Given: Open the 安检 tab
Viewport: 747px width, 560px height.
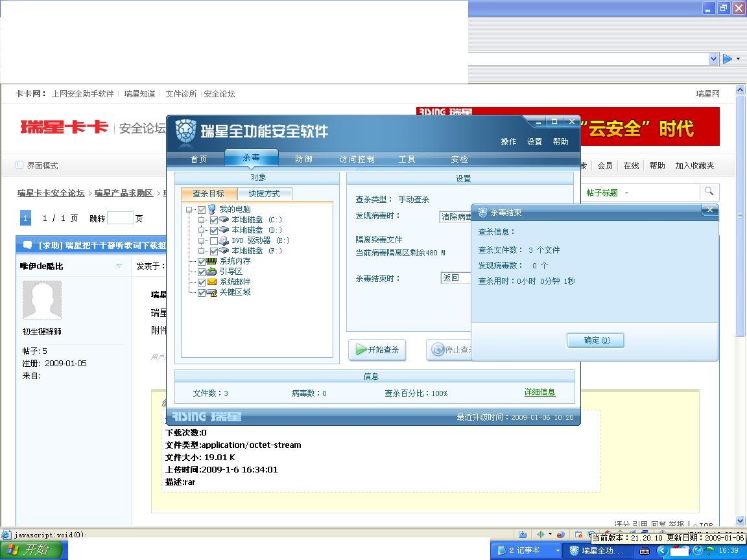Looking at the screenshot, I should pyautogui.click(x=459, y=159).
